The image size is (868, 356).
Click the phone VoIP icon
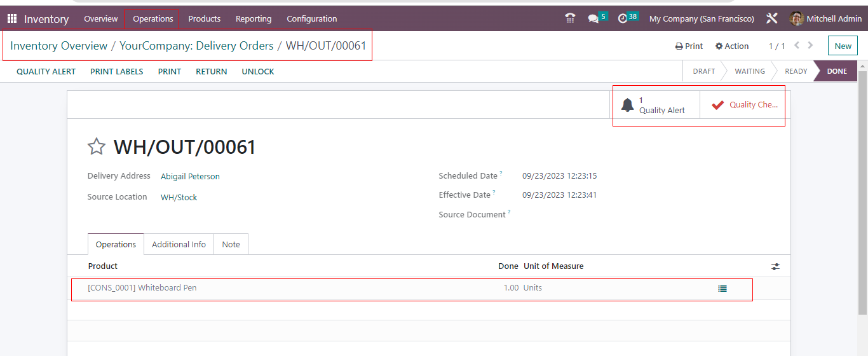pos(570,18)
